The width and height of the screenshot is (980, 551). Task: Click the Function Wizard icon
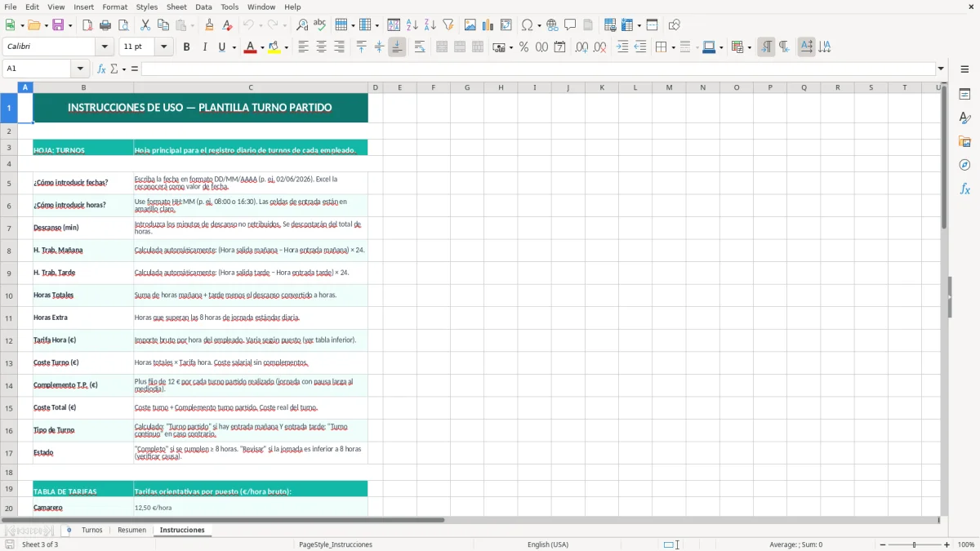tap(102, 69)
